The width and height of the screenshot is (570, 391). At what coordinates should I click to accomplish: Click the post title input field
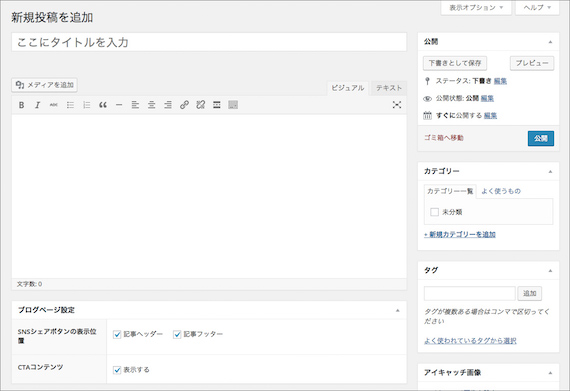point(209,42)
